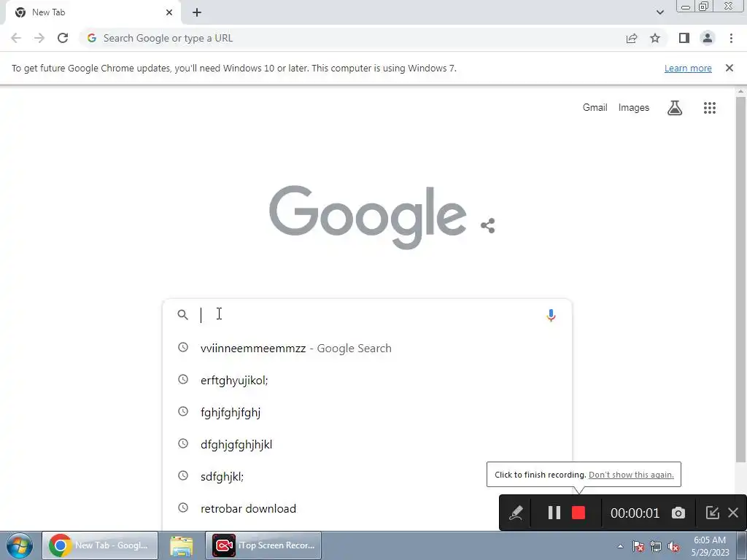This screenshot has width=747, height=560.
Task: Open the network tray icon
Action: click(x=656, y=546)
